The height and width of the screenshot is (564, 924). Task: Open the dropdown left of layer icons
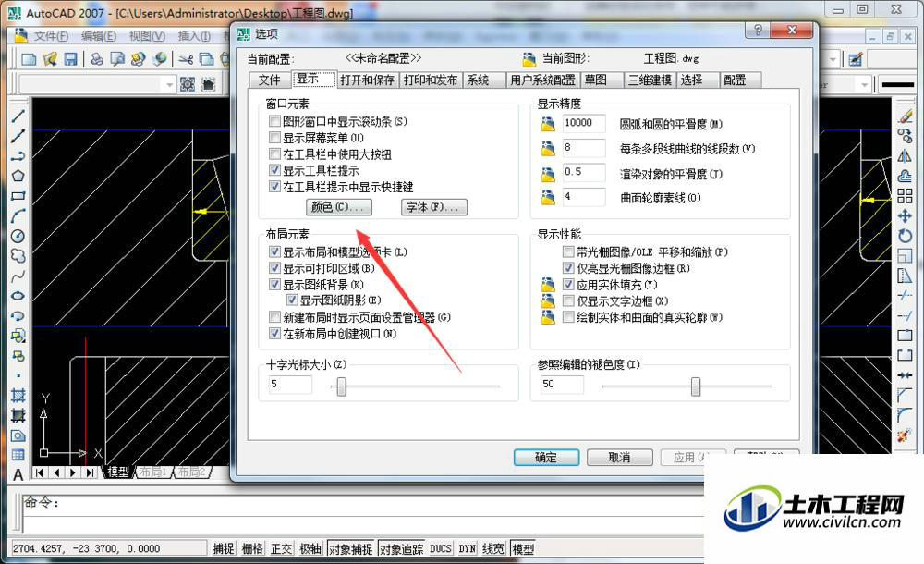coord(169,85)
